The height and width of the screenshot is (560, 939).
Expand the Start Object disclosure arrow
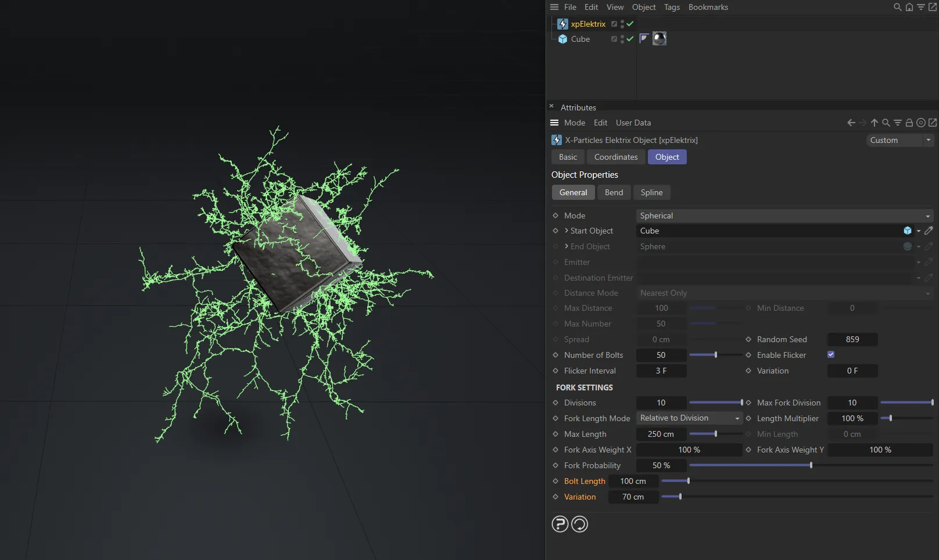[x=567, y=231]
